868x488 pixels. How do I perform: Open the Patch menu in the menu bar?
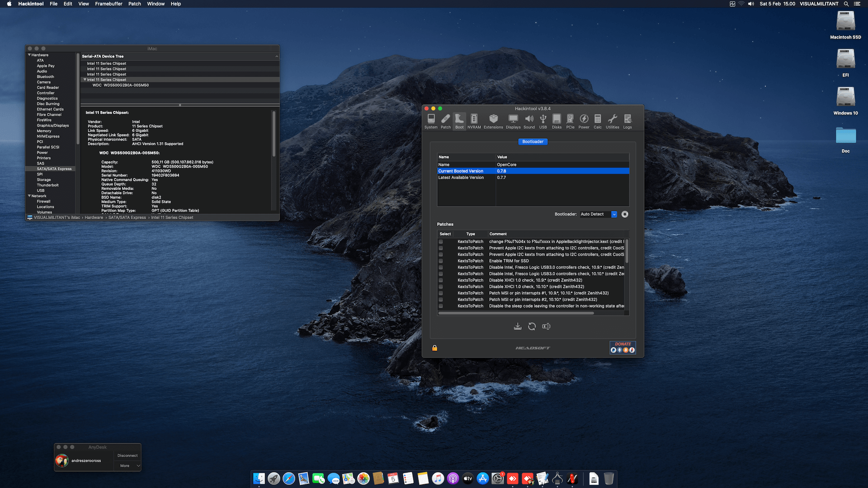(x=134, y=4)
